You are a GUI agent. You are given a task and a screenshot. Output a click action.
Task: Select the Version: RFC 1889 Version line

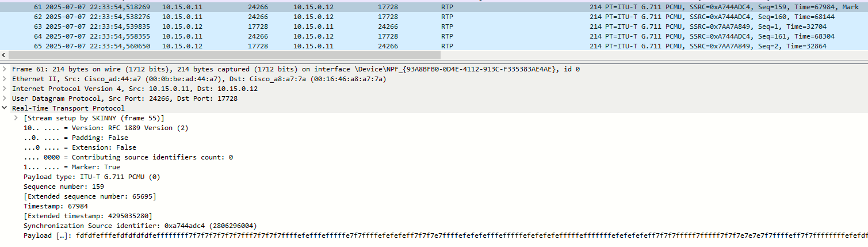106,128
